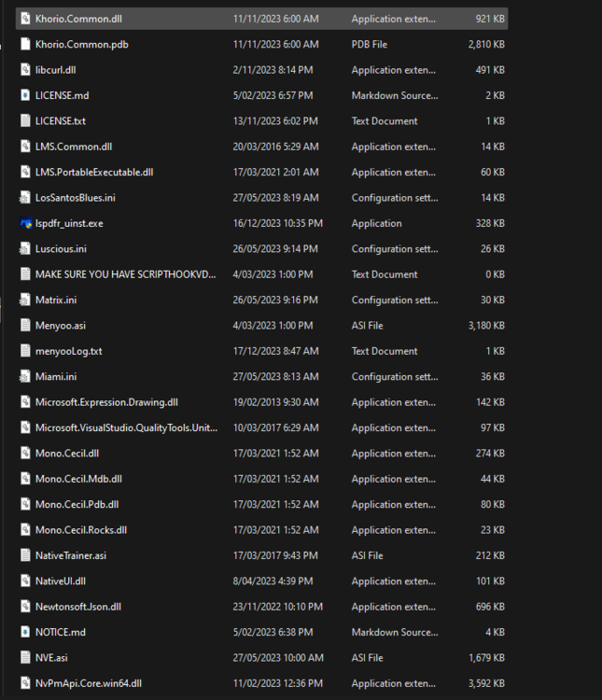This screenshot has height=700, width=602.
Task: Click the date 19/02/2013 9:30 AM
Action: click(x=275, y=401)
